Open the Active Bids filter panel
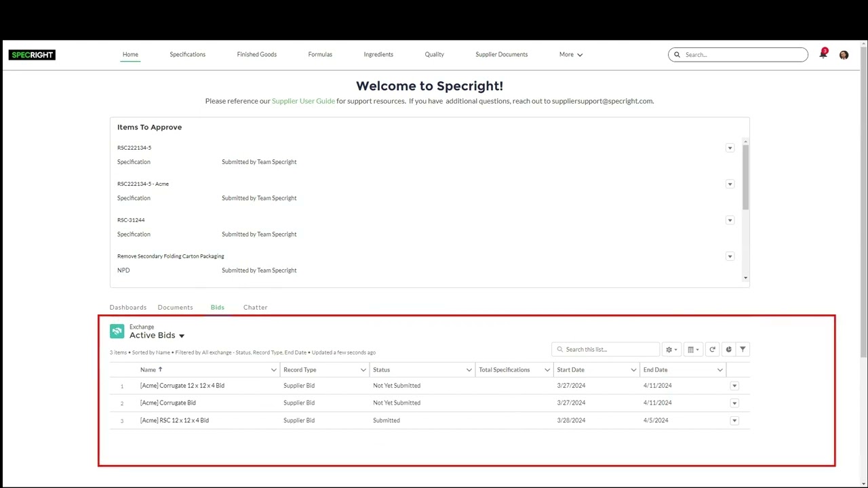 click(743, 350)
